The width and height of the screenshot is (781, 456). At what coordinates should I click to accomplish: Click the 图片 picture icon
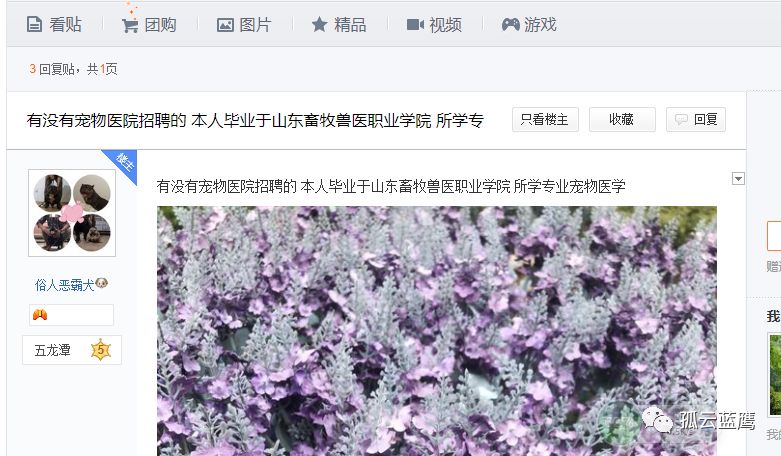click(225, 25)
